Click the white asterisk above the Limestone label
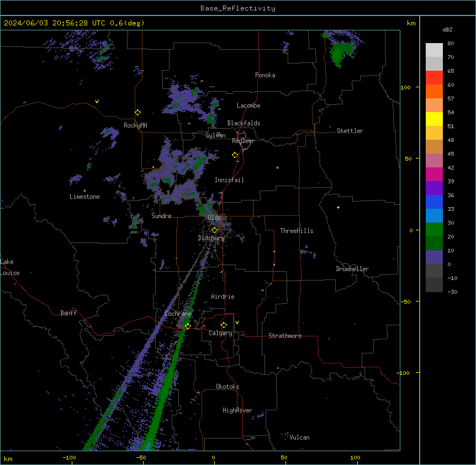 [84, 191]
